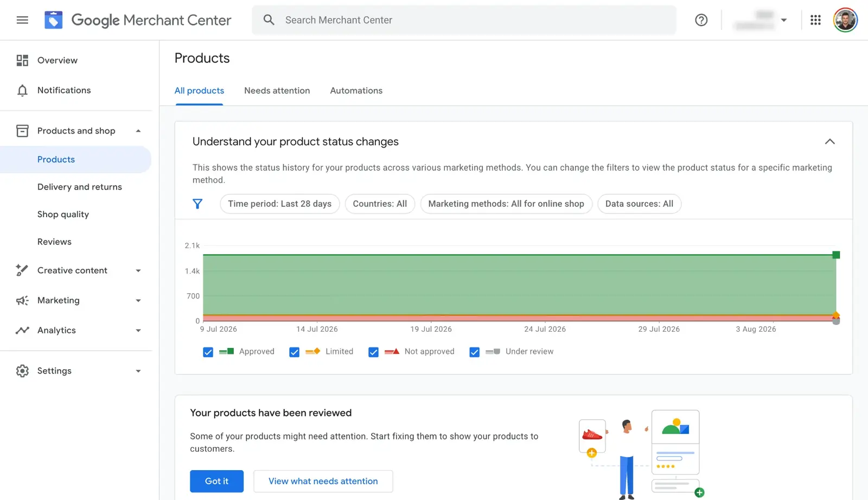Click the filter funnel icon

click(x=197, y=204)
